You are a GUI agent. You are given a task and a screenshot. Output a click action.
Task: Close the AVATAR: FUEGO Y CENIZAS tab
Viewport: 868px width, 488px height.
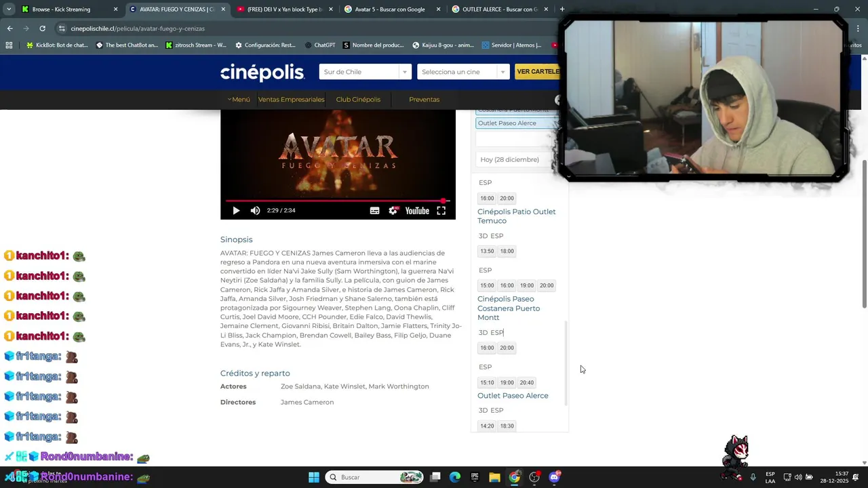pos(223,9)
